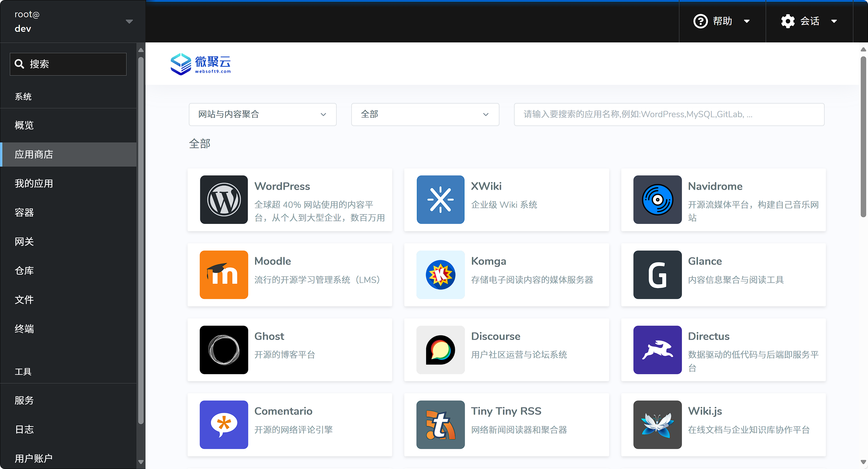
Task: Select the Moodle graduation cap icon
Action: coord(223,274)
